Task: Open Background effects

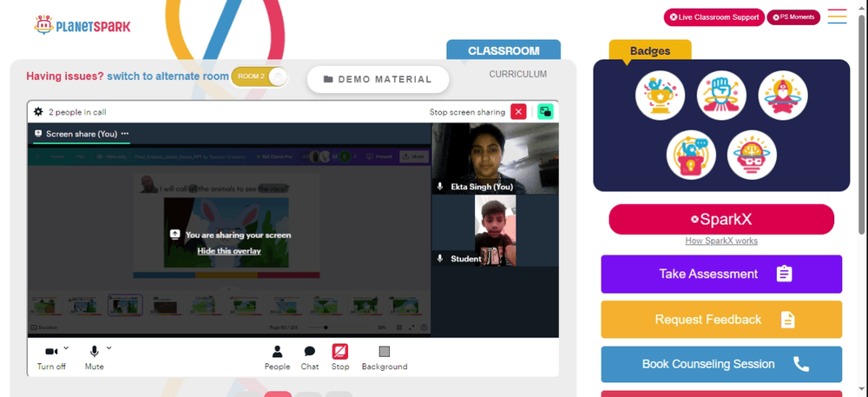Action: pyautogui.click(x=385, y=358)
